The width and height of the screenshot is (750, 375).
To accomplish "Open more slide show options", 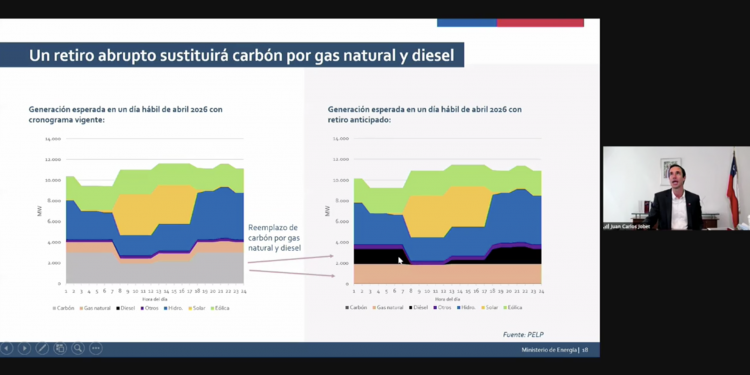I will pyautogui.click(x=96, y=349).
